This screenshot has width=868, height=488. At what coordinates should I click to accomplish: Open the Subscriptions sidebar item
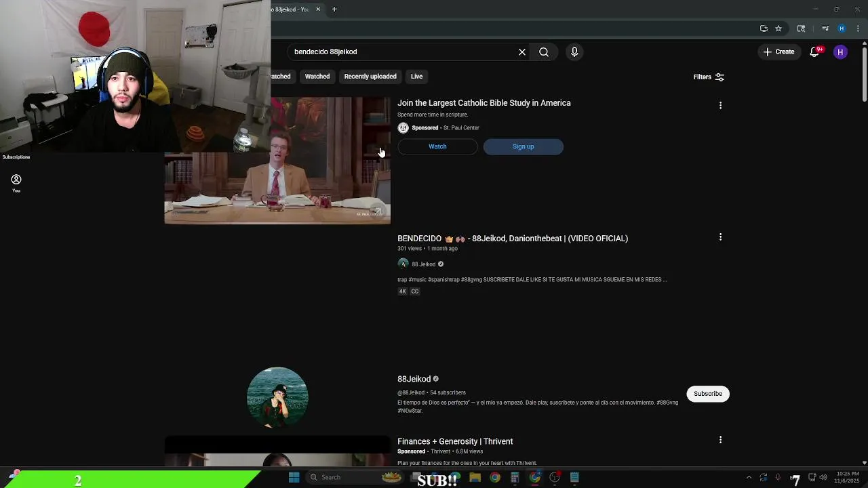(16, 157)
